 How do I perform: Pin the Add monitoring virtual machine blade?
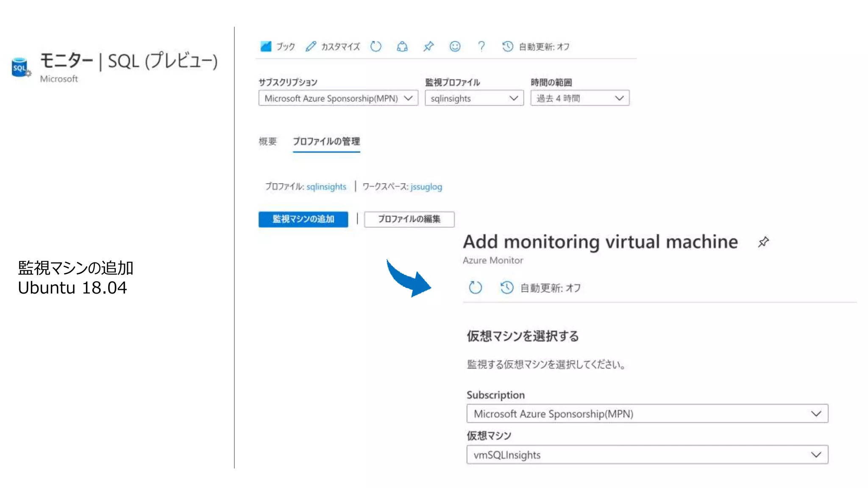[x=763, y=242]
